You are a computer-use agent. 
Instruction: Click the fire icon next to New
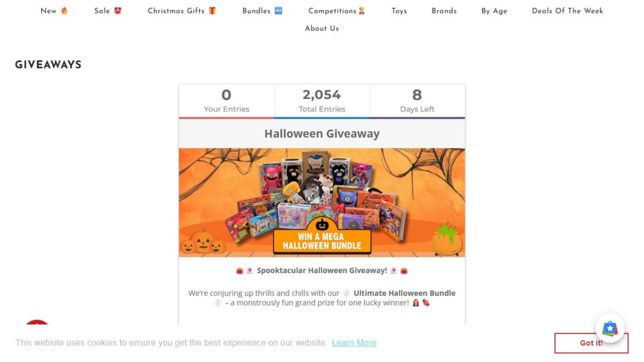64,11
